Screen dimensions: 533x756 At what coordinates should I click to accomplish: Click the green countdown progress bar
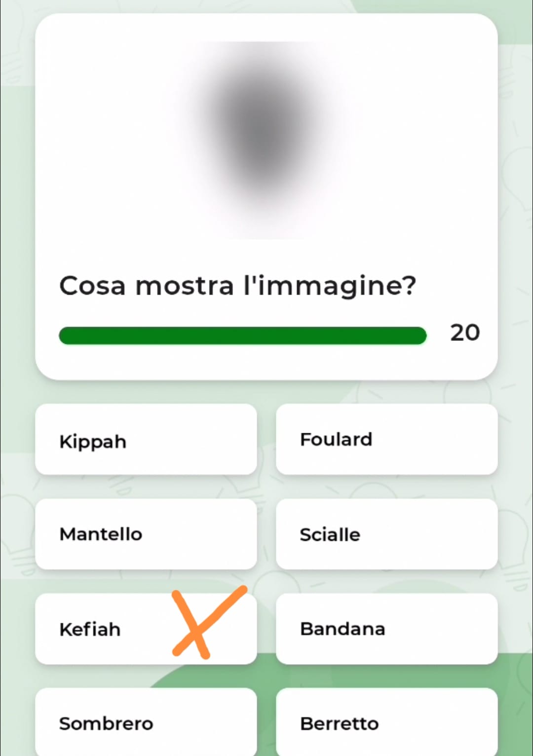pyautogui.click(x=242, y=336)
